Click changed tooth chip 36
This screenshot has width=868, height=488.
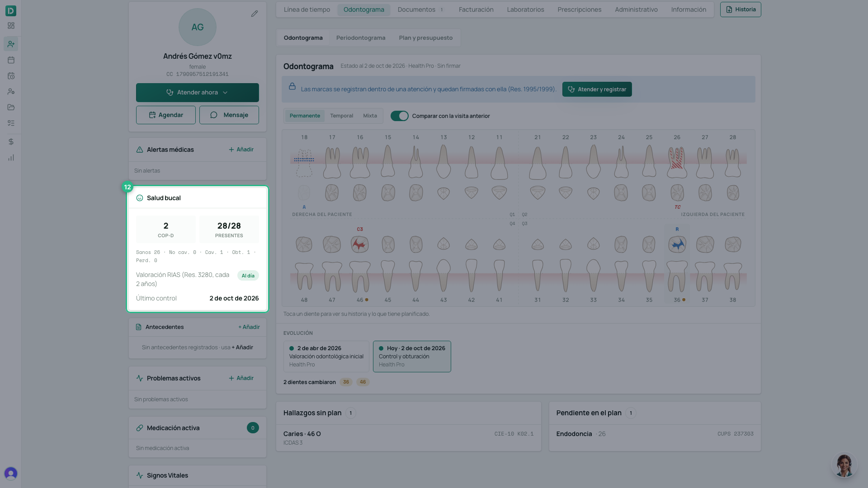346,382
